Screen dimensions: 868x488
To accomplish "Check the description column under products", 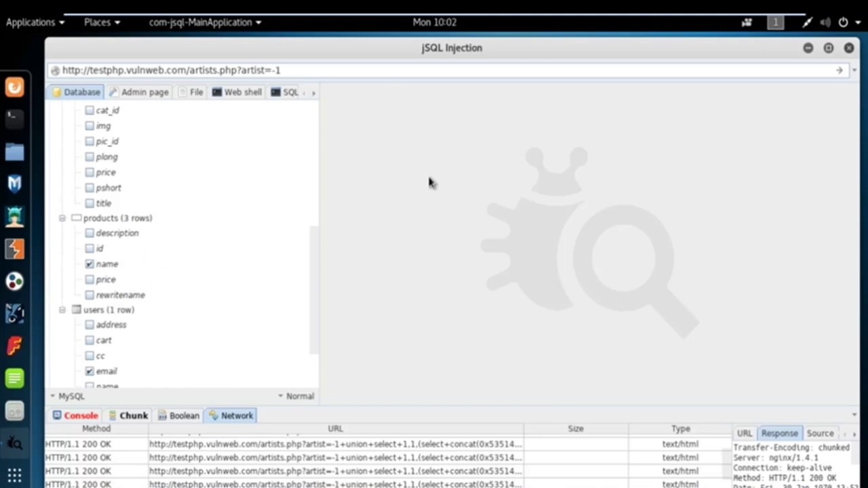I will click(x=90, y=233).
